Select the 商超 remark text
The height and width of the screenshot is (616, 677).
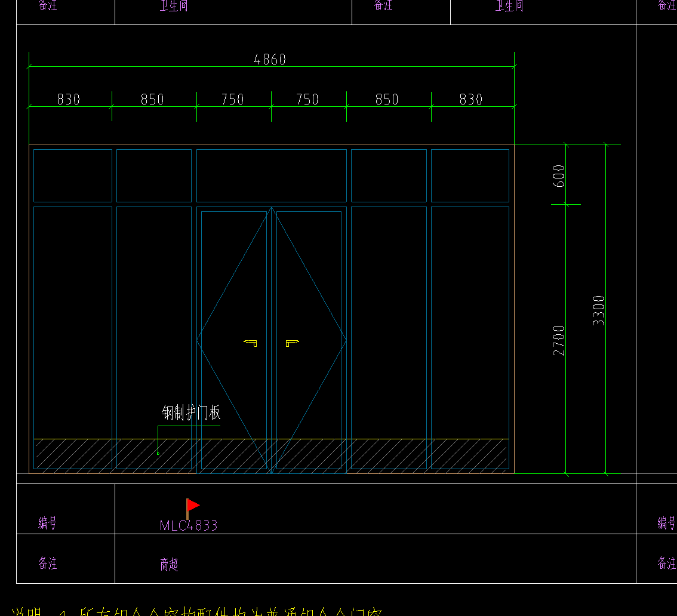coord(170,564)
